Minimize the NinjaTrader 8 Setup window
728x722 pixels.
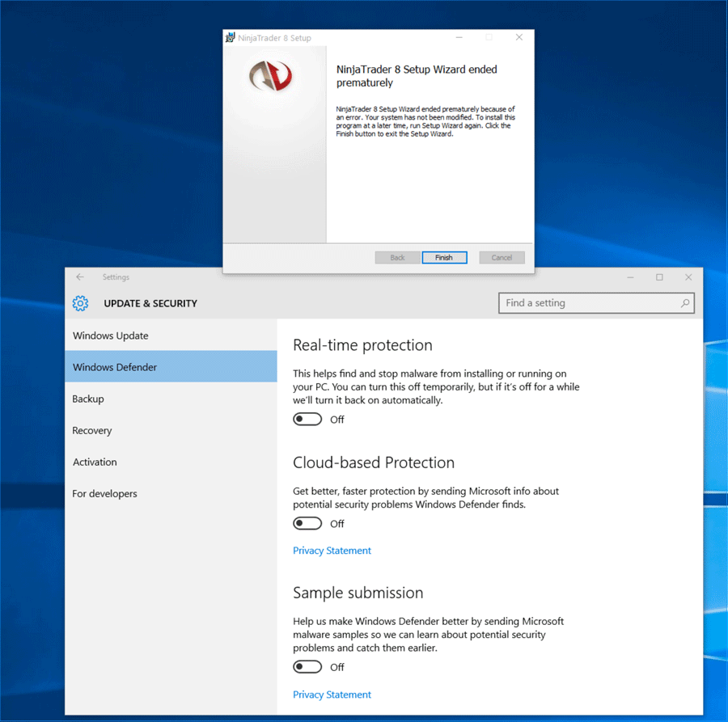[x=459, y=37]
